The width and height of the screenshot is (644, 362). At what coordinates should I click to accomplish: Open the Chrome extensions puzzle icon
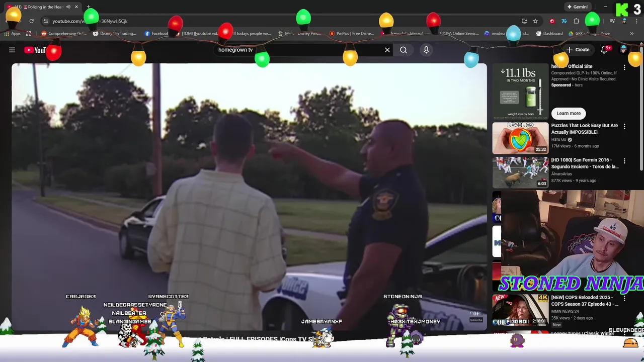click(x=577, y=21)
